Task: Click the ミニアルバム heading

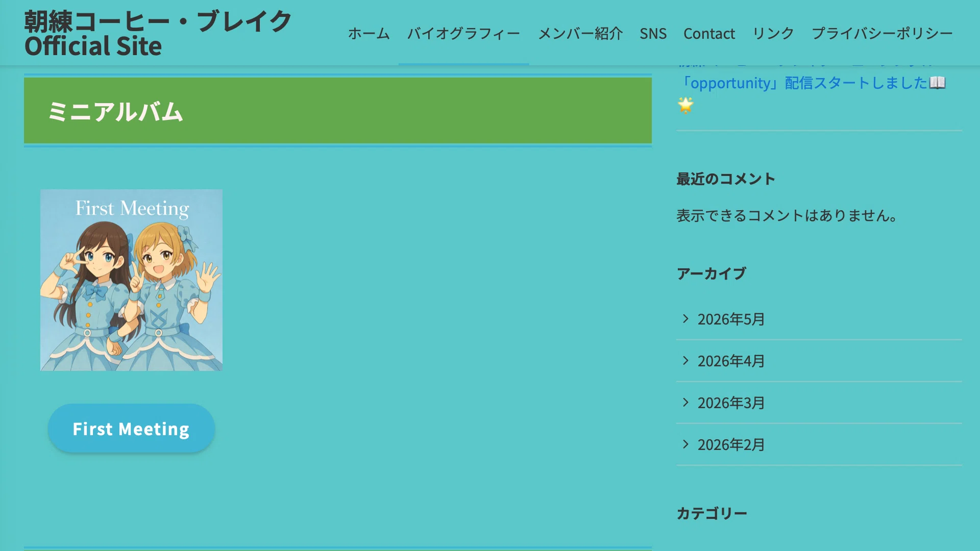Action: (115, 111)
